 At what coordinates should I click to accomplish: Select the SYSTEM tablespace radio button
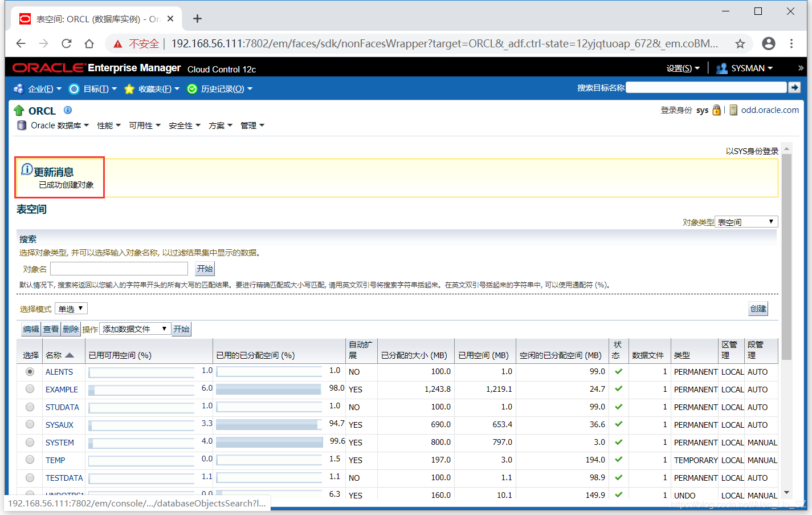[30, 442]
